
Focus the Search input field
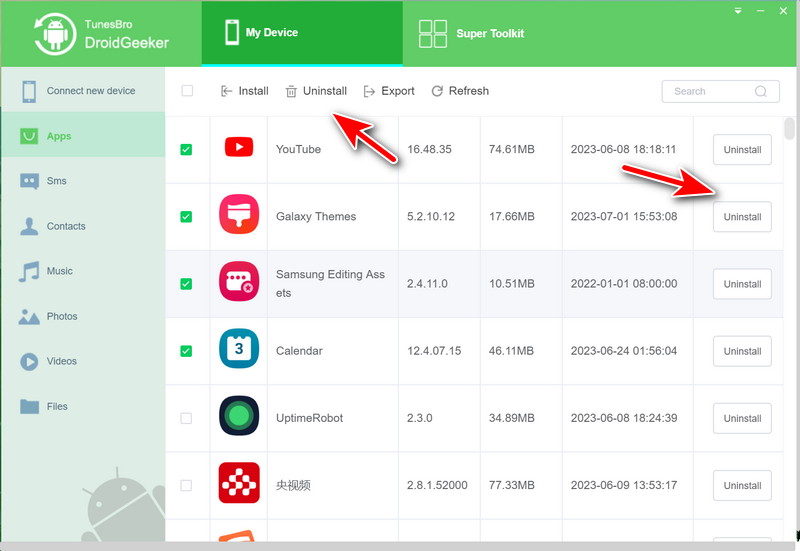tap(720, 91)
